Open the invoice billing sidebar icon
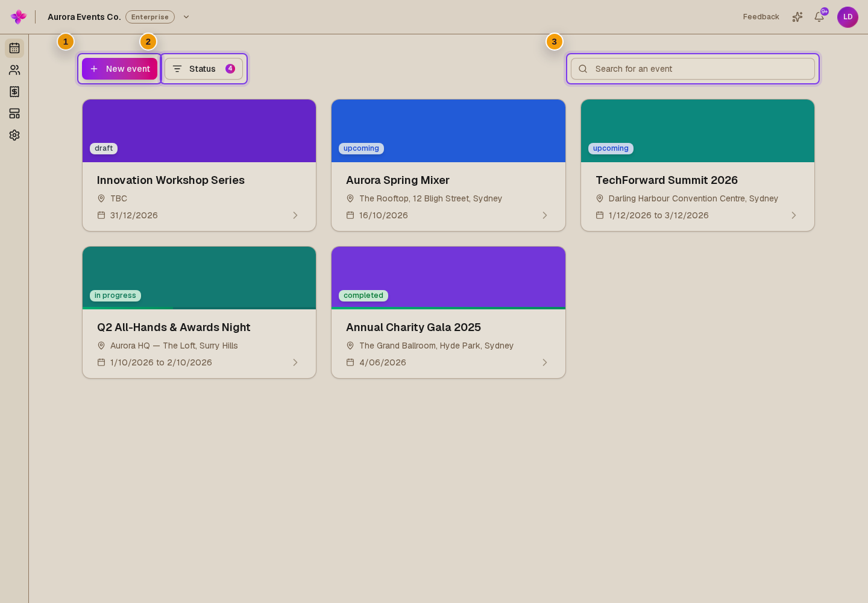The image size is (868, 603). tap(14, 92)
